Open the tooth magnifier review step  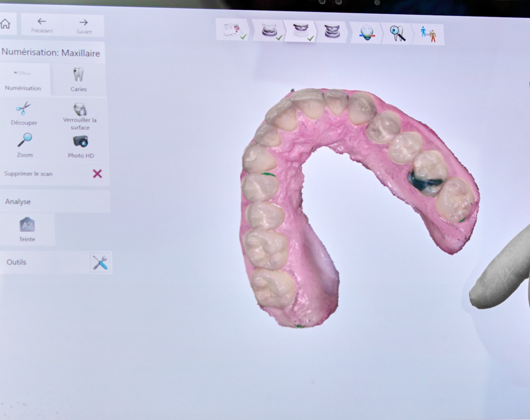click(x=397, y=34)
